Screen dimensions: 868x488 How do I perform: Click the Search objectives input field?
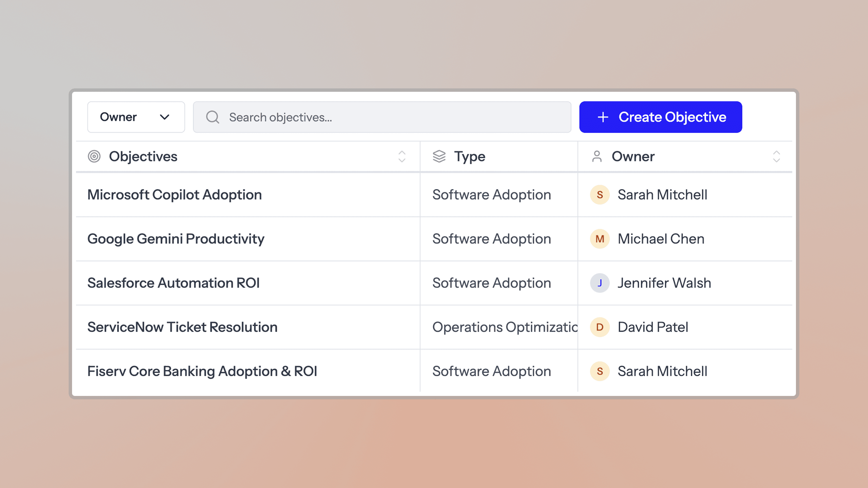[x=382, y=117]
